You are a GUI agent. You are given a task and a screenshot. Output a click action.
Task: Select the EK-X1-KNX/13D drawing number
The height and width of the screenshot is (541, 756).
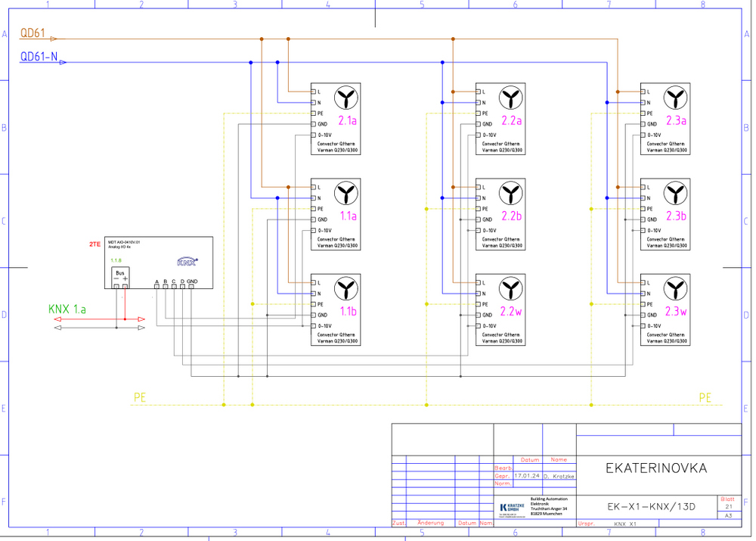point(651,506)
